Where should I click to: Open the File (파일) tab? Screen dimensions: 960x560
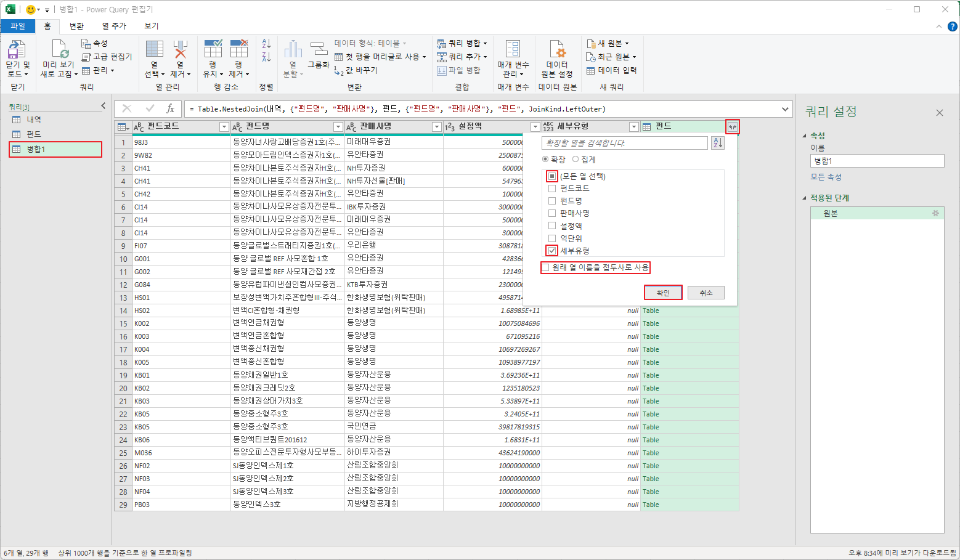(x=18, y=26)
